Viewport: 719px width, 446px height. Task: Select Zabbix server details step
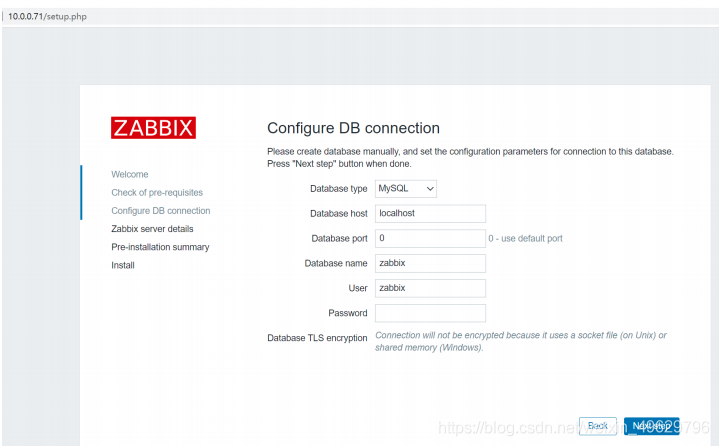(x=152, y=229)
